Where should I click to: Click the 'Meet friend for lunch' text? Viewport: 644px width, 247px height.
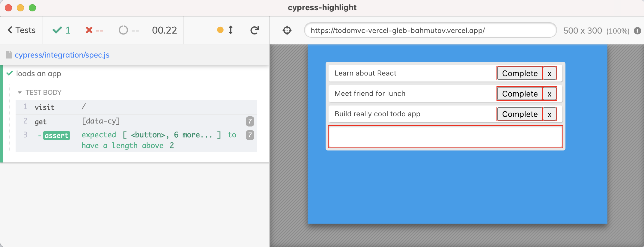[370, 94]
